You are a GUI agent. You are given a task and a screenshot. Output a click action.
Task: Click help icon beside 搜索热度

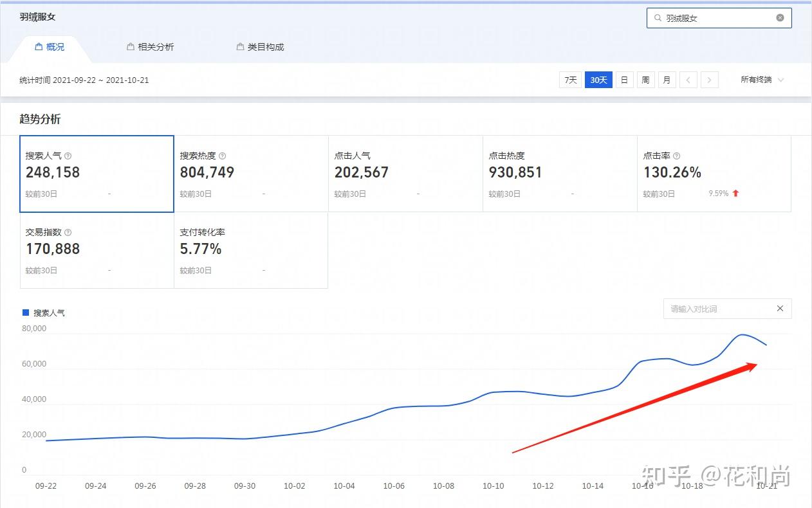[x=223, y=156]
